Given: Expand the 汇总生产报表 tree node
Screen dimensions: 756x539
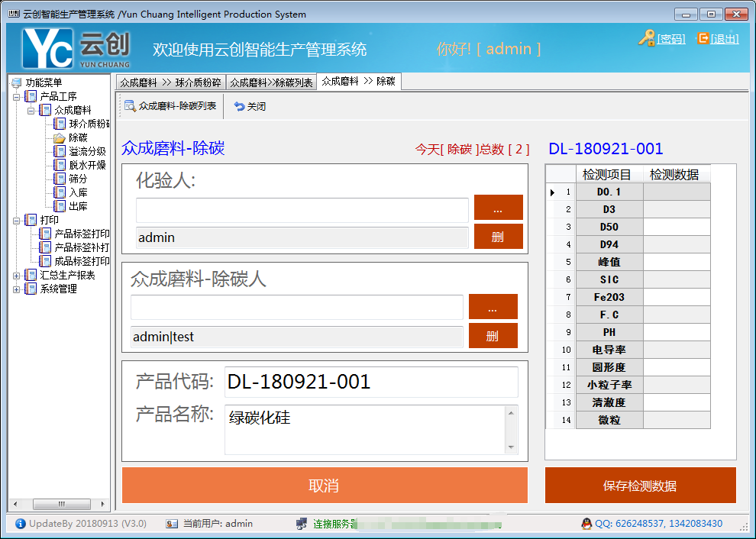Looking at the screenshot, I should (16, 276).
